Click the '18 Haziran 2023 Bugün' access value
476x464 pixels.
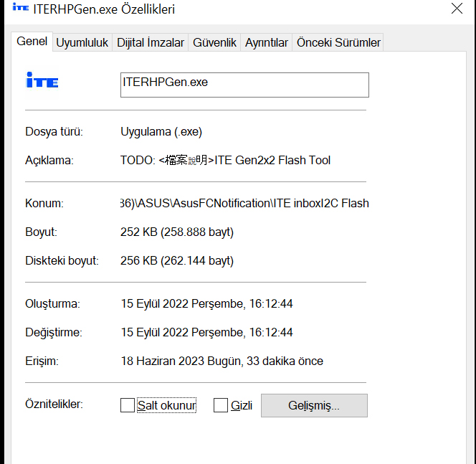pyautogui.click(x=222, y=361)
